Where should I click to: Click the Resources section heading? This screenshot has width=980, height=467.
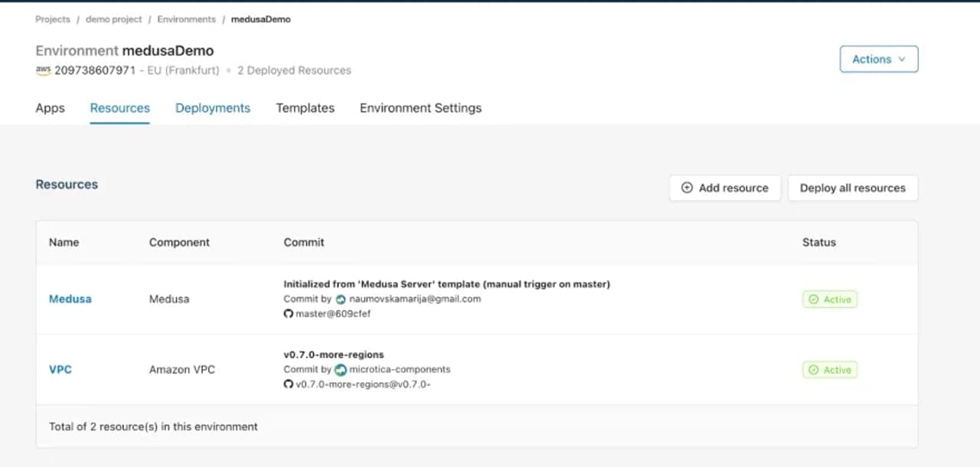[67, 185]
